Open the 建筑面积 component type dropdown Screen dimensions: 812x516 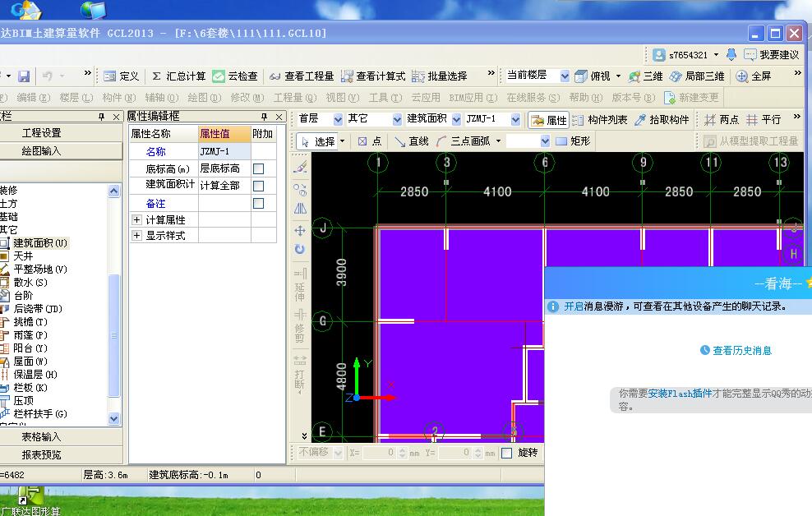[x=456, y=120]
